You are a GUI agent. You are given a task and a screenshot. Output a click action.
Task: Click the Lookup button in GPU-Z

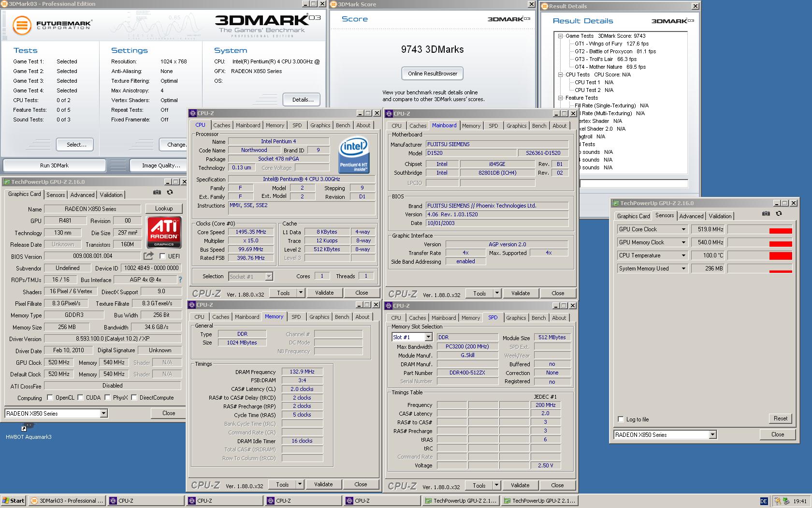tap(164, 209)
